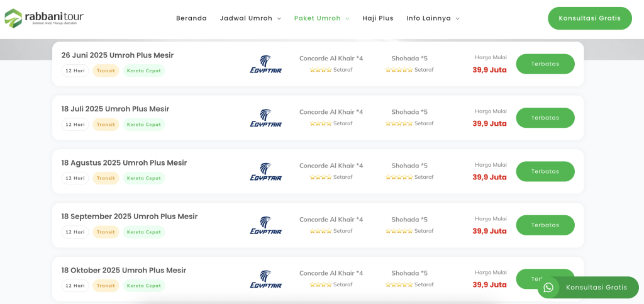This screenshot has height=304, width=644.
Task: Click EgyptAir logo on 18 September package
Action: tap(266, 225)
